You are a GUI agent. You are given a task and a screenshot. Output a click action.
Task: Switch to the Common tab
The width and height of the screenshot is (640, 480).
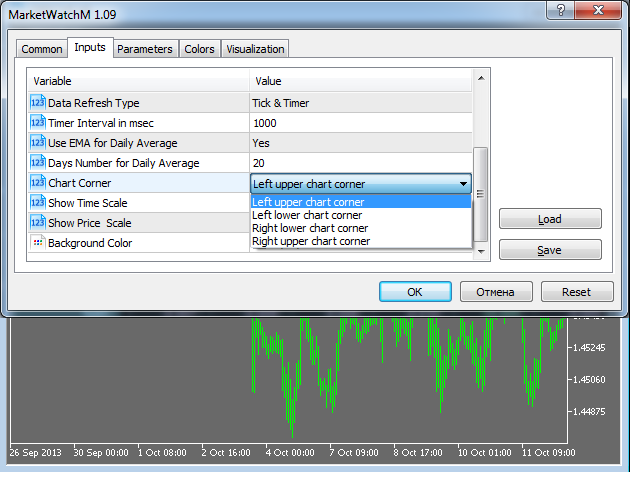pyautogui.click(x=42, y=49)
